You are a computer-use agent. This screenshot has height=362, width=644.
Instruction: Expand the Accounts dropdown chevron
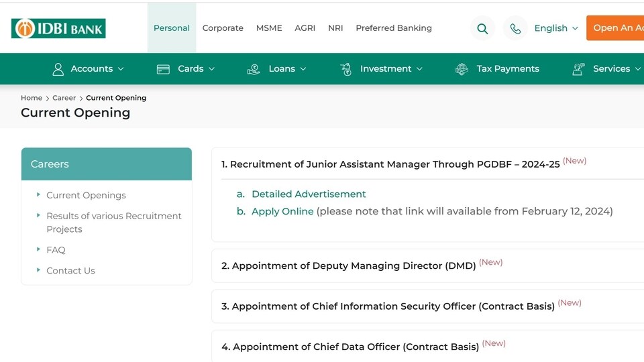(x=121, y=69)
